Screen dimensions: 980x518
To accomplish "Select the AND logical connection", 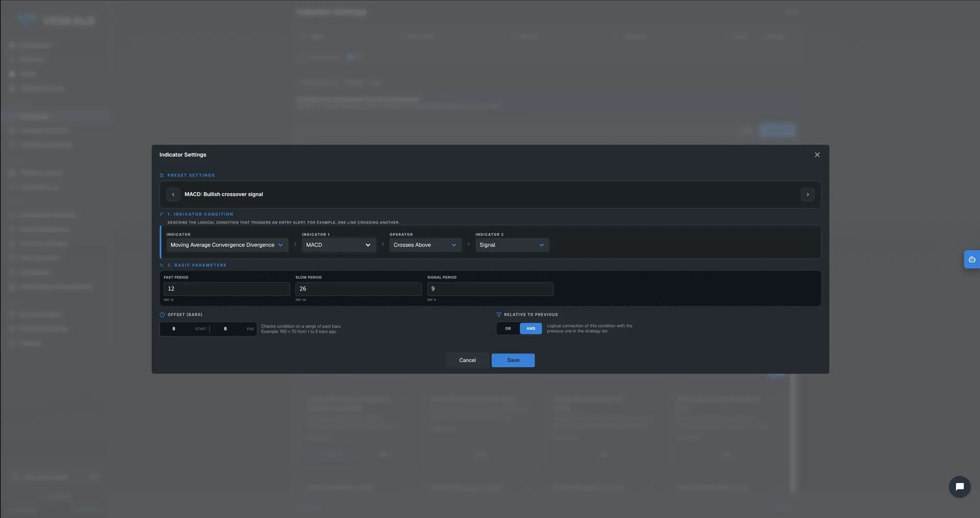I will click(531, 329).
